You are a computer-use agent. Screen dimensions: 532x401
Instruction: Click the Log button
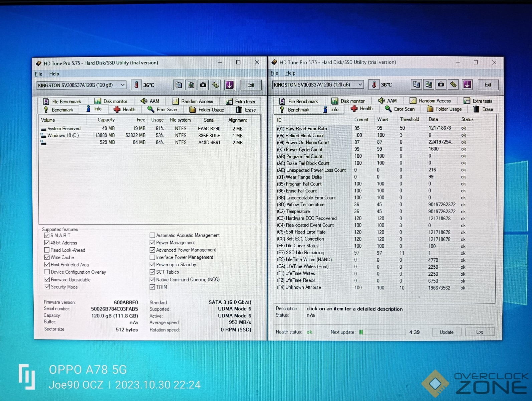coord(480,332)
